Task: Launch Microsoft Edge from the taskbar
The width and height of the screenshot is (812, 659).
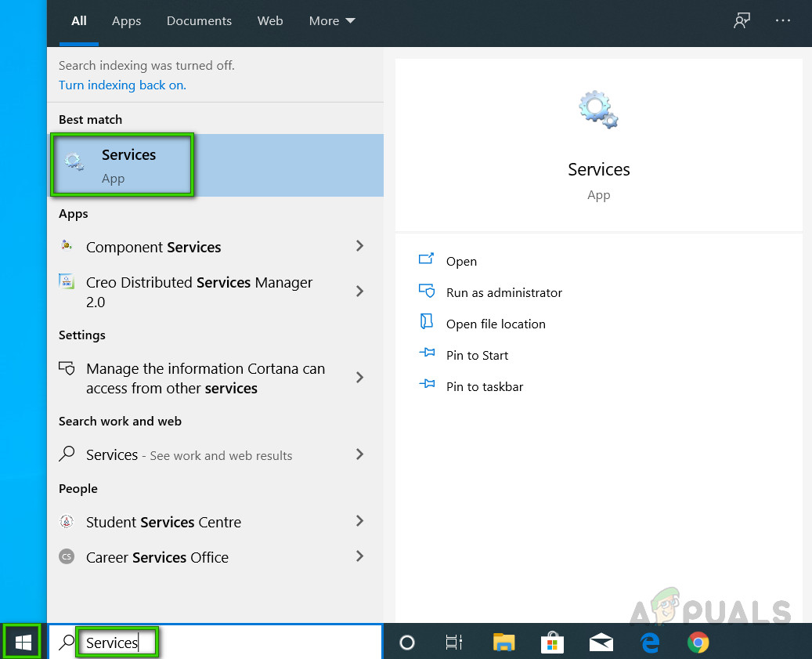Action: tap(649, 643)
